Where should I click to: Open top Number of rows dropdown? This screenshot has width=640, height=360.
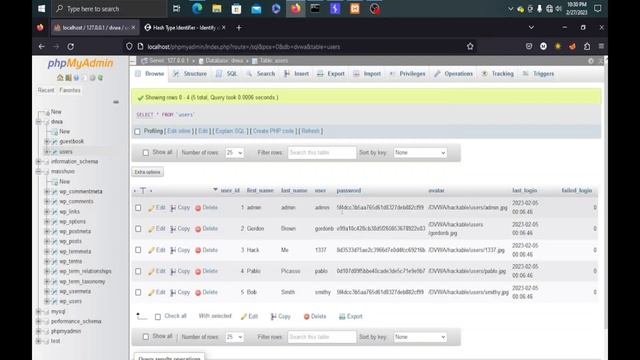point(234,153)
